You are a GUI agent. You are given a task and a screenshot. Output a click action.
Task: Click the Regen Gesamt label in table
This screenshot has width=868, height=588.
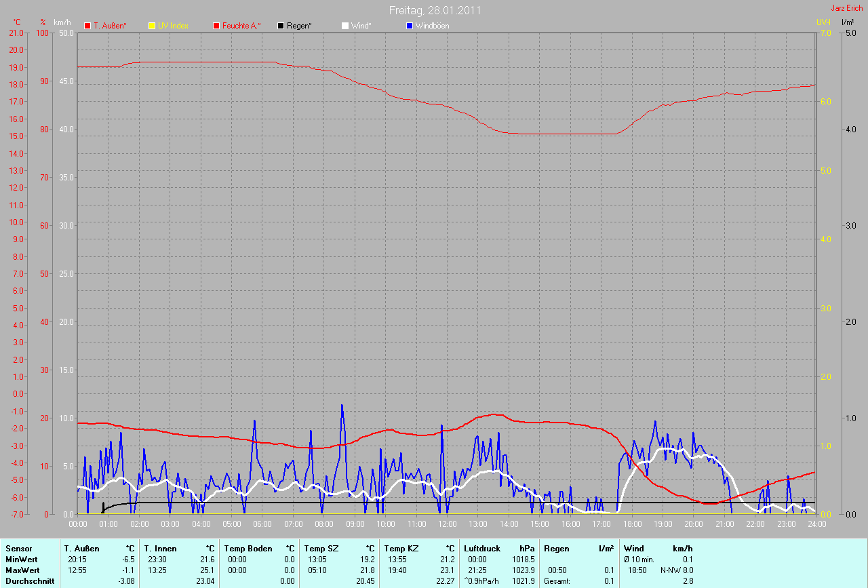click(557, 581)
